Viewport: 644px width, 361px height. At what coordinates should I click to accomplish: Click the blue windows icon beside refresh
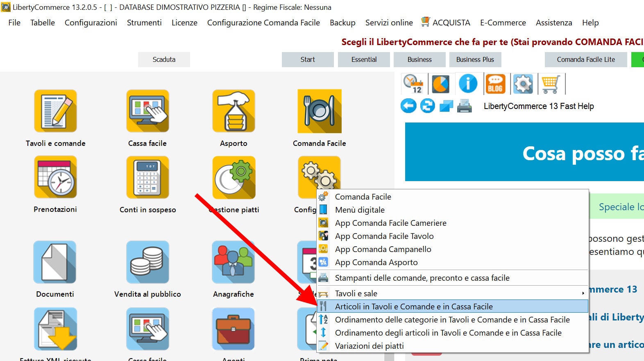[446, 106]
